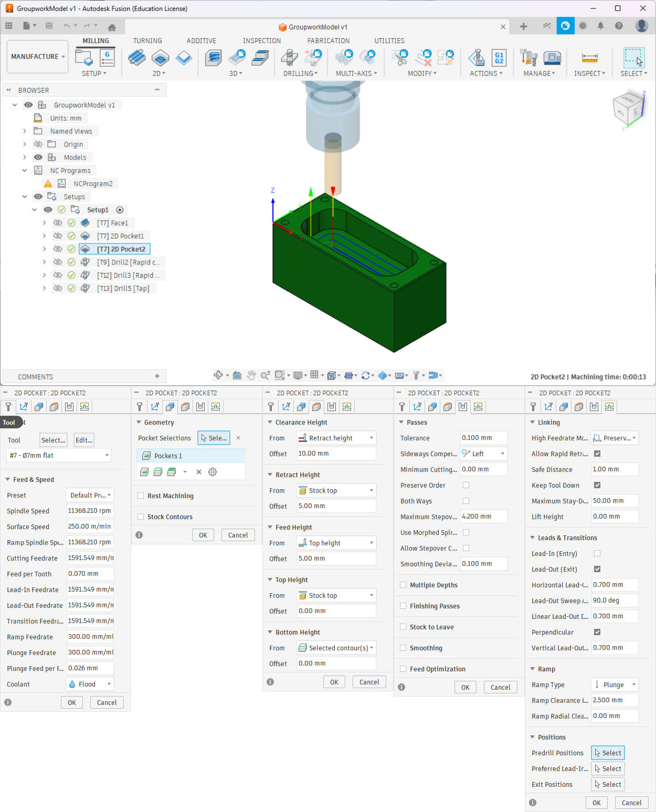Select the NCProgram2 item
The height and width of the screenshot is (812, 656).
93,183
